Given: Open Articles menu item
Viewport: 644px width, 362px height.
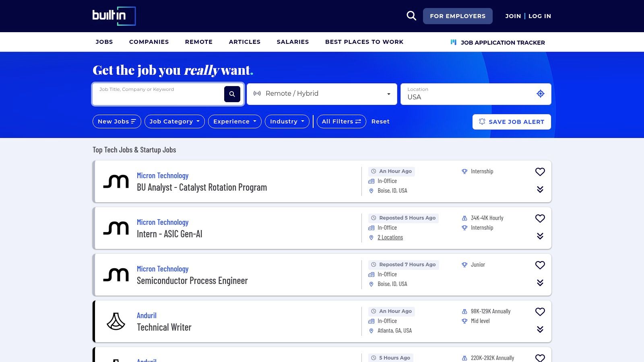Looking at the screenshot, I should coord(245,42).
